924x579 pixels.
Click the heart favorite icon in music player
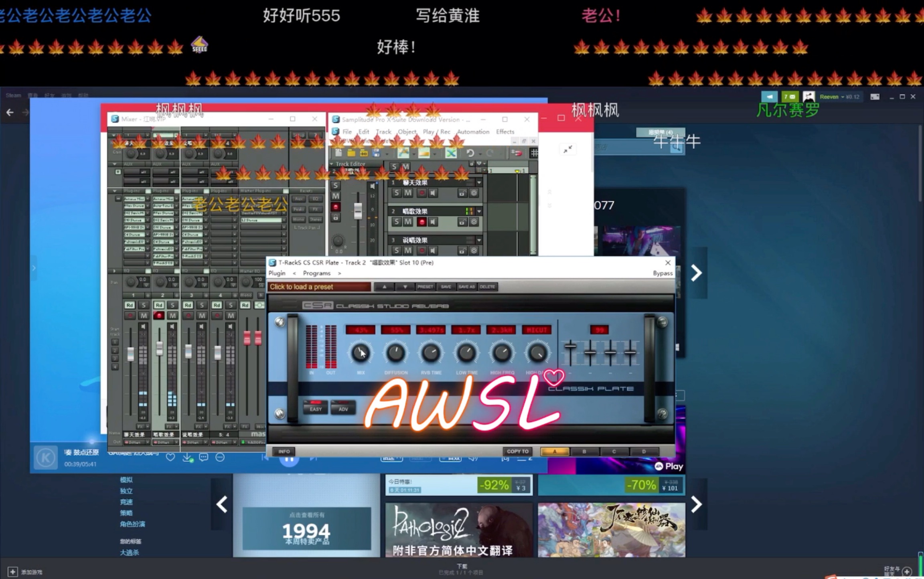coord(170,457)
